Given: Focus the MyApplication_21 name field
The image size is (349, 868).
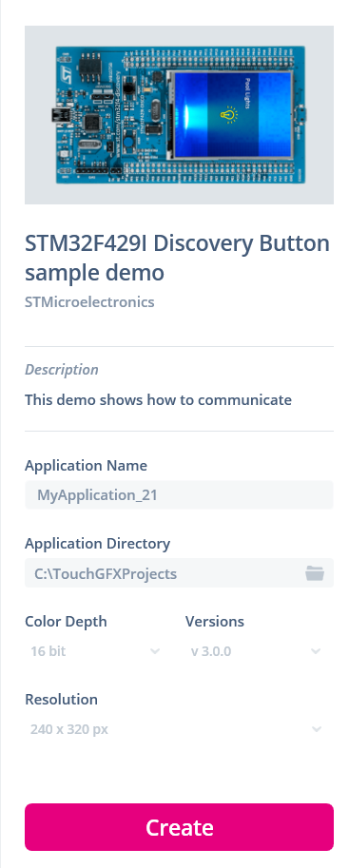Looking at the screenshot, I should (x=179, y=494).
